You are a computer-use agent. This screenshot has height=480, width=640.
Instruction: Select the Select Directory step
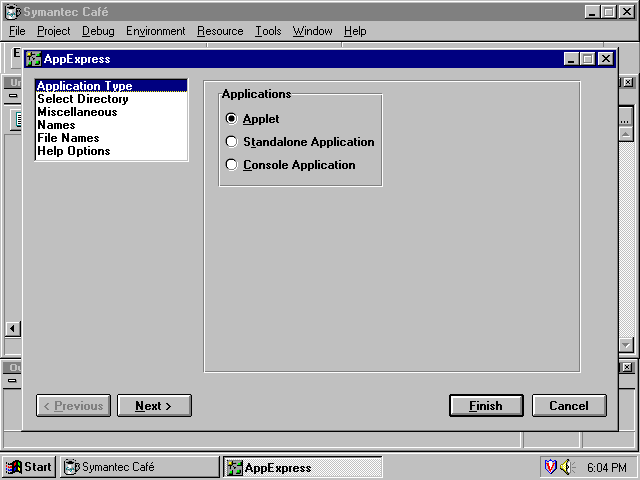[111, 99]
